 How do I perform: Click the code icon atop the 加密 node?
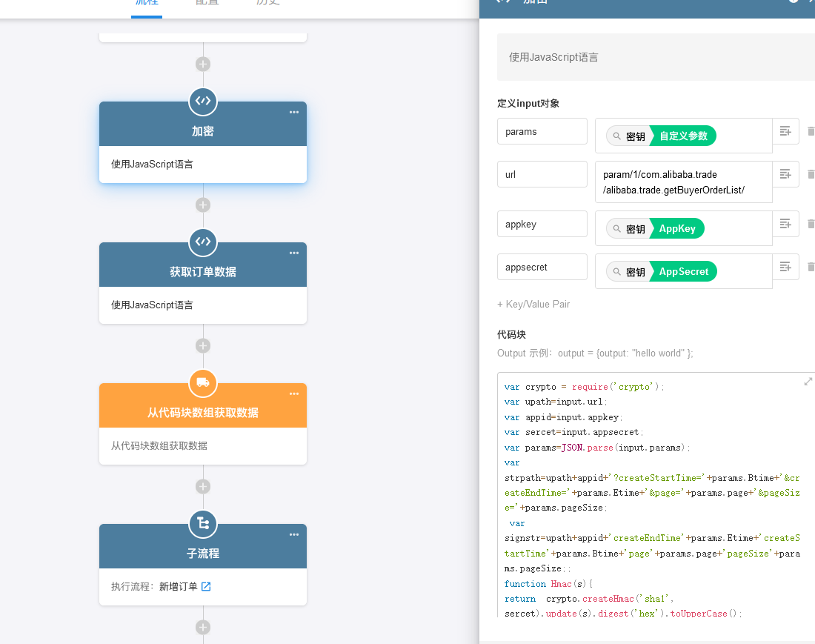click(x=203, y=101)
